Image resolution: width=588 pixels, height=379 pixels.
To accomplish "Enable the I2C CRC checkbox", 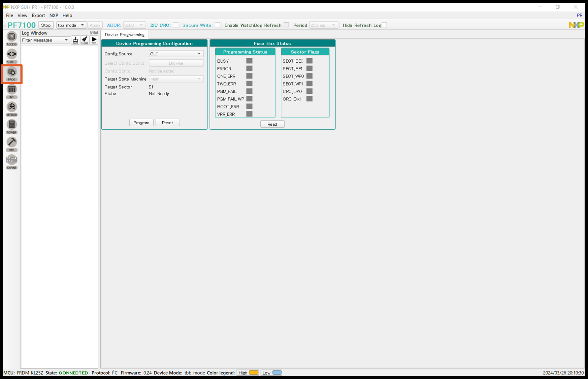I will point(175,25).
